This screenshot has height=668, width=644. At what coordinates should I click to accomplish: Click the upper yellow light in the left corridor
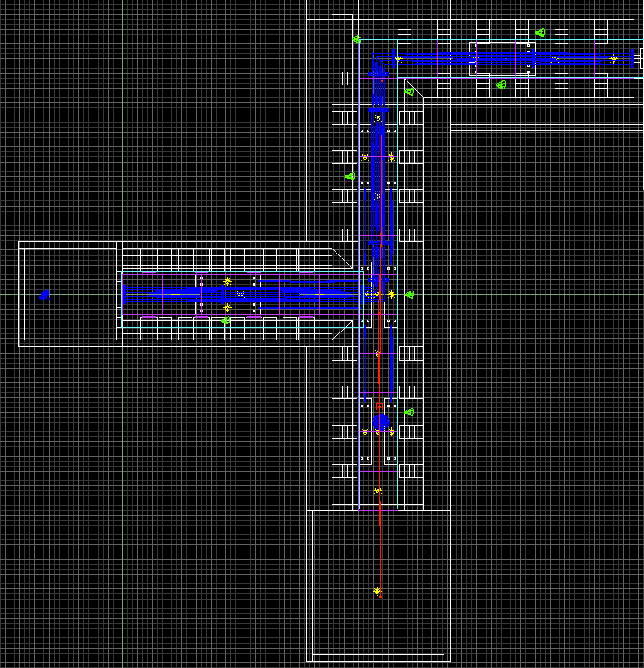227,282
